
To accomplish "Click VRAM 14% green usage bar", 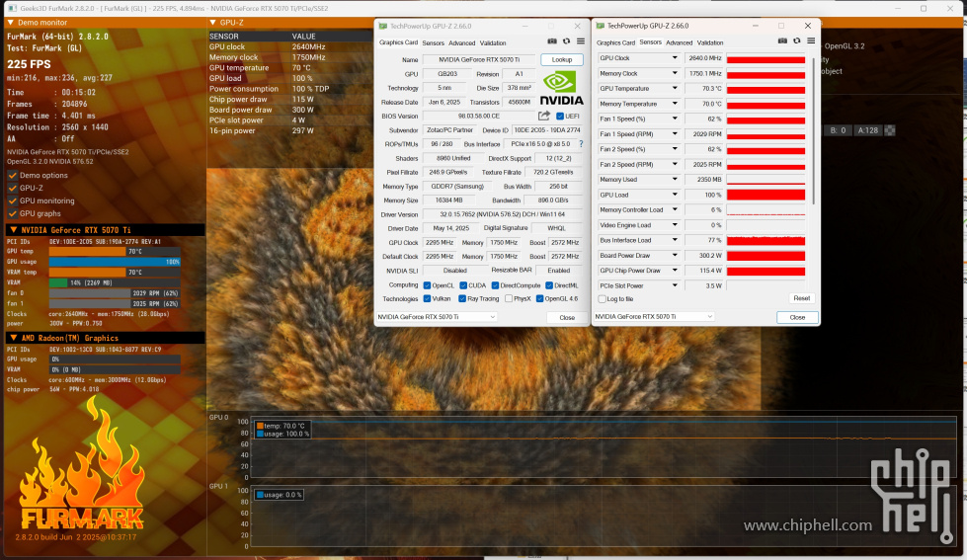I will tap(58, 282).
